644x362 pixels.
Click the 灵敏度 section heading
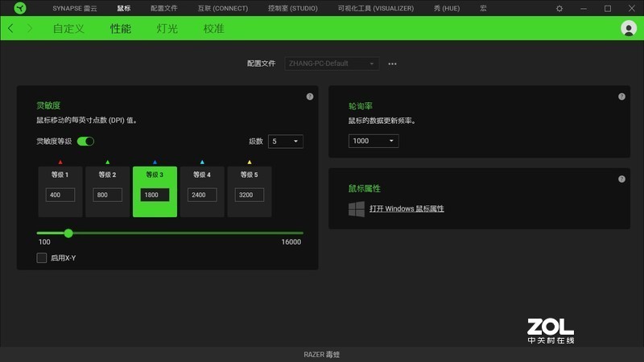48,105
